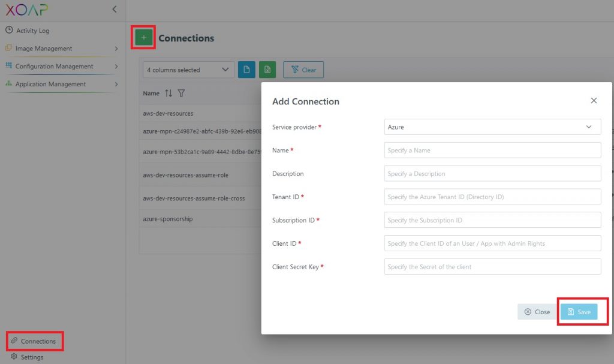Open the Service provider Azure dropdown
The image size is (614, 364).
click(492, 127)
